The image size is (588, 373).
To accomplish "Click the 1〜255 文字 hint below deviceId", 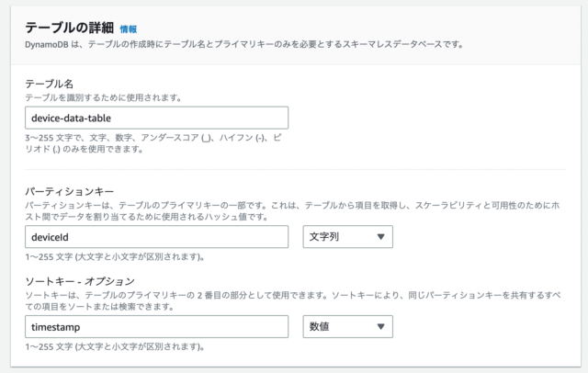I will point(115,257).
